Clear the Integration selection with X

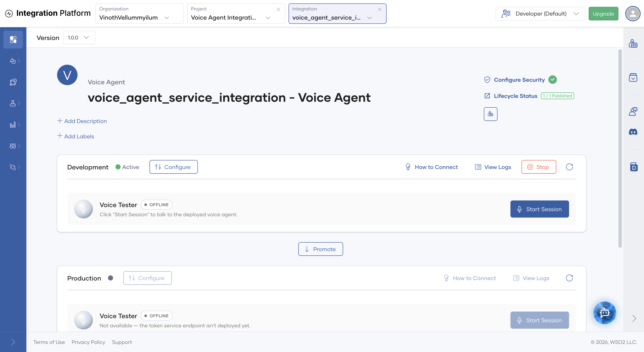point(379,9)
